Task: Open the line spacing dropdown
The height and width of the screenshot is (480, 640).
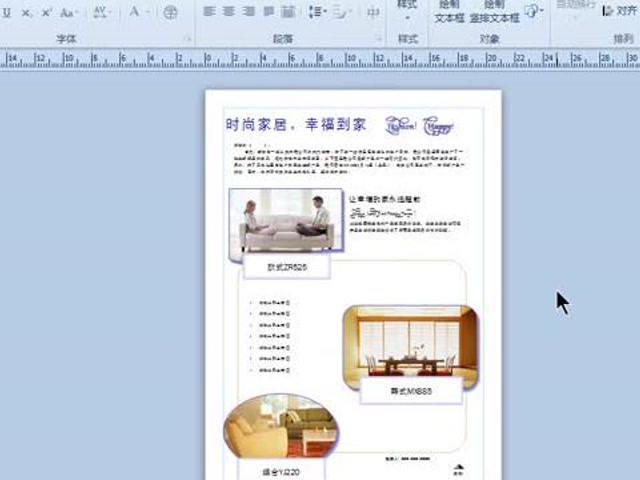Action: coord(318,12)
